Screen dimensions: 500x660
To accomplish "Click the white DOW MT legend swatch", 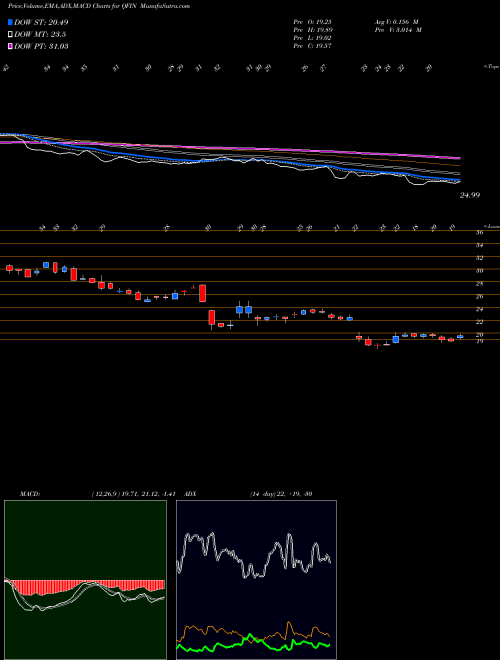I will (11, 35).
